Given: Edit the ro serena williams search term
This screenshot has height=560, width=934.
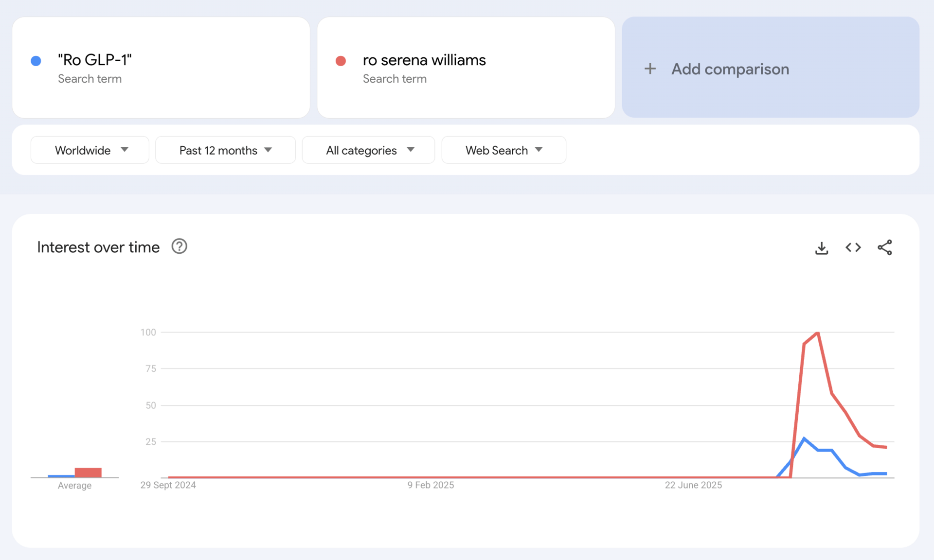Looking at the screenshot, I should coord(424,60).
